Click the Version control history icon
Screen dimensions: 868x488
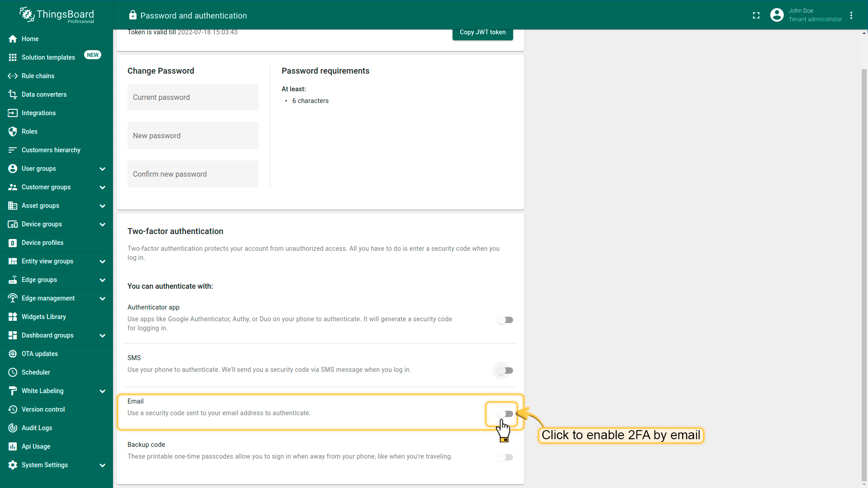coord(13,409)
